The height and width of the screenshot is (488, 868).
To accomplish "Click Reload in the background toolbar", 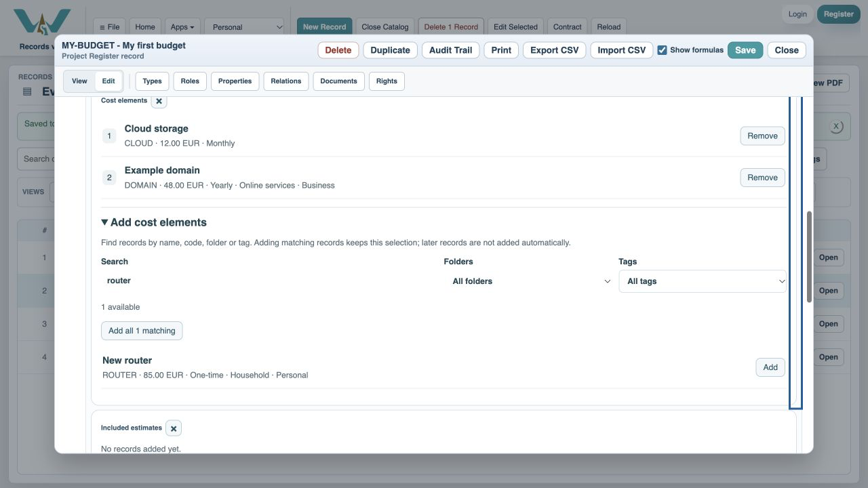I will pyautogui.click(x=609, y=27).
